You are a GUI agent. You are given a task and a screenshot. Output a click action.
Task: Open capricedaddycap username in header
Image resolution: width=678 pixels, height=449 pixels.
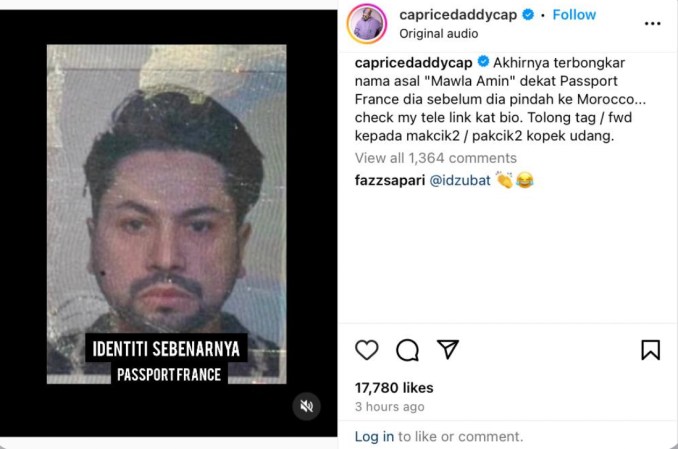coord(458,15)
